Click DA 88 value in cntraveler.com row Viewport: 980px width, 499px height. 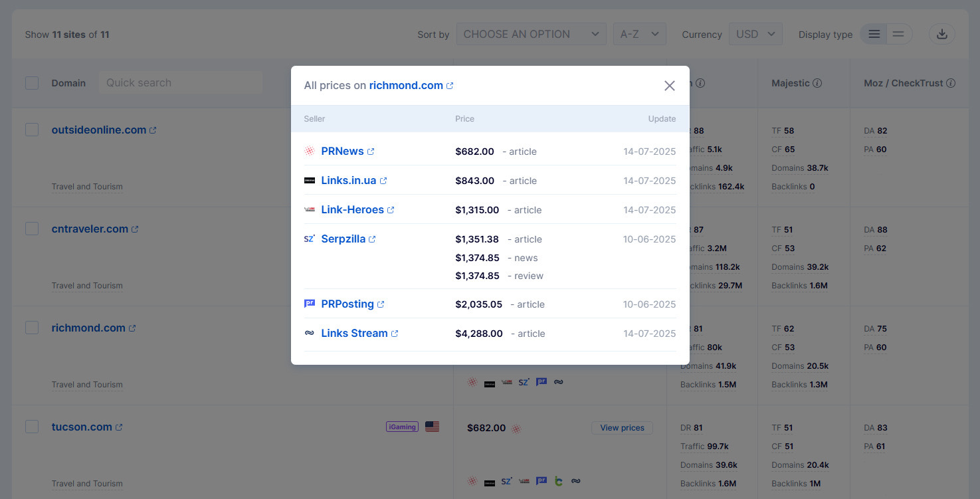click(x=876, y=230)
